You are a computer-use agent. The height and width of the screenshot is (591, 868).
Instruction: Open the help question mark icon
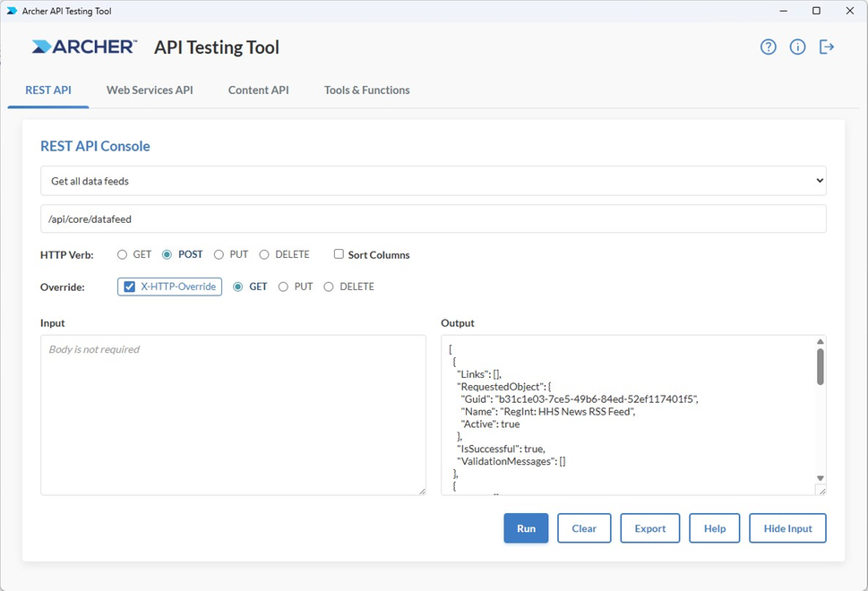click(x=768, y=47)
